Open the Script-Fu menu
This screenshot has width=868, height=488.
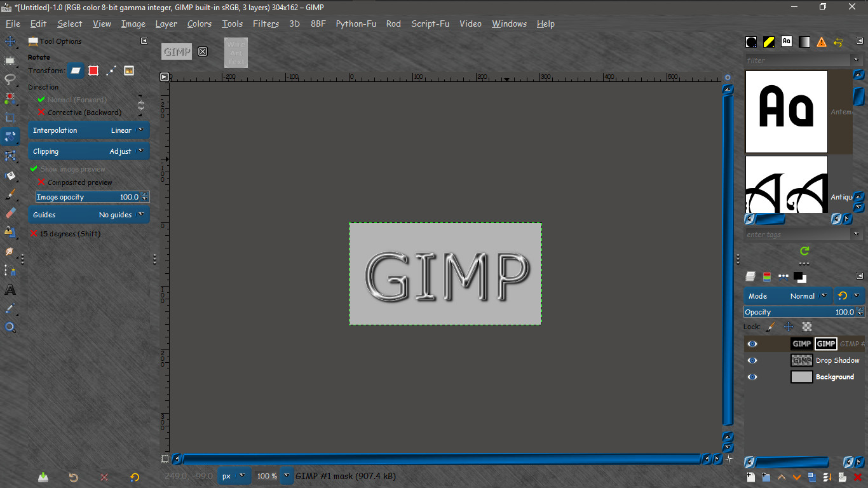[430, 24]
